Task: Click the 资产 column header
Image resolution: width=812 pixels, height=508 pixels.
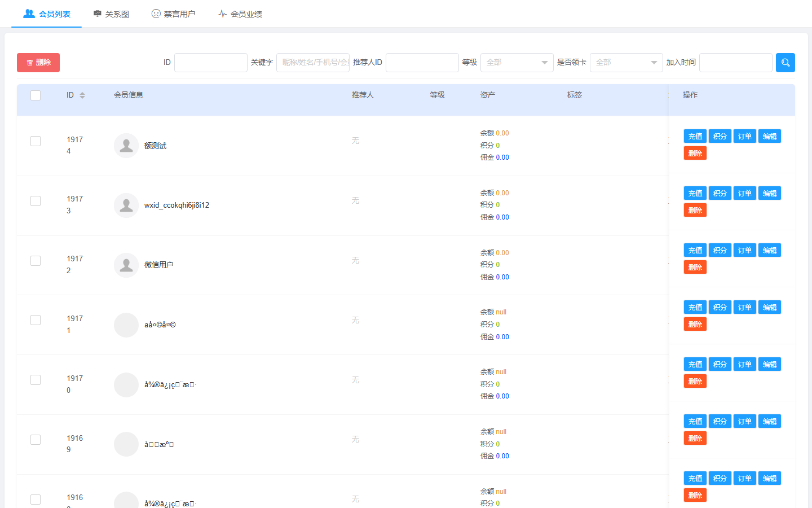Action: (488, 95)
